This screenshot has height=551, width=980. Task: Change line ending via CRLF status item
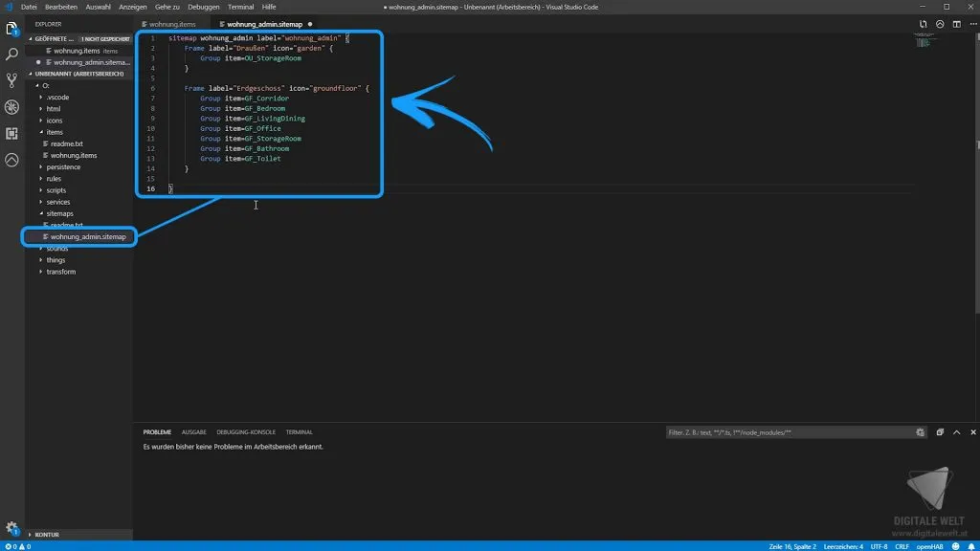pos(902,546)
